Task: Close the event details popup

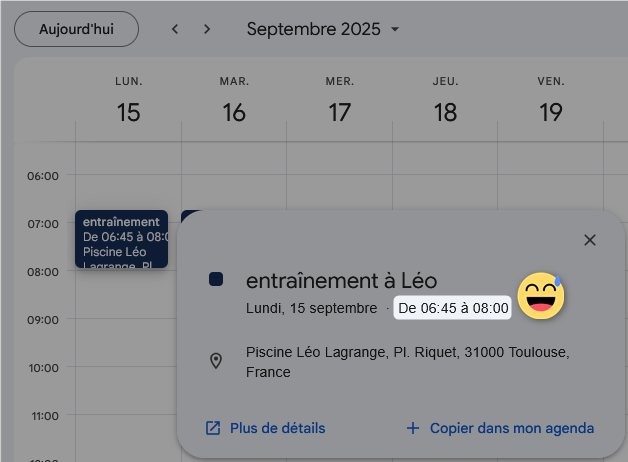Action: 590,240
